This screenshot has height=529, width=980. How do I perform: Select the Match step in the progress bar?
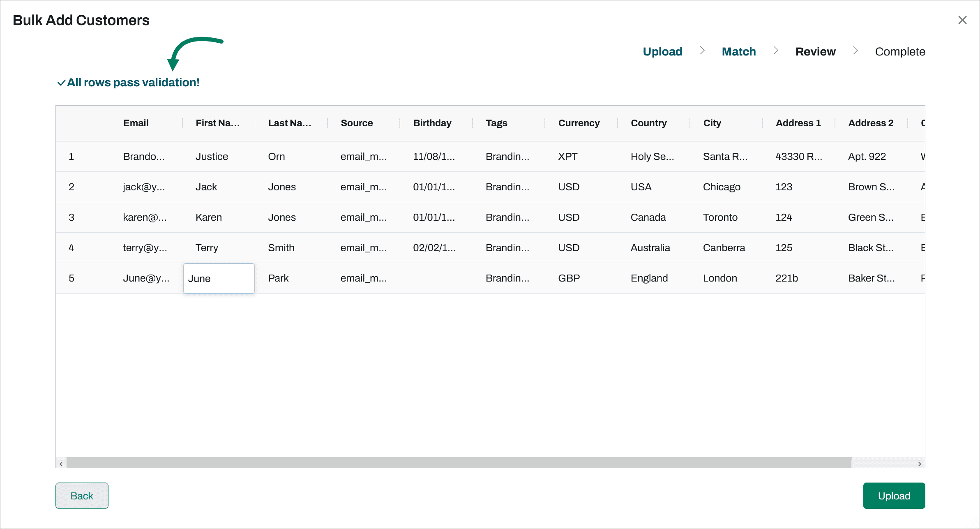tap(738, 51)
